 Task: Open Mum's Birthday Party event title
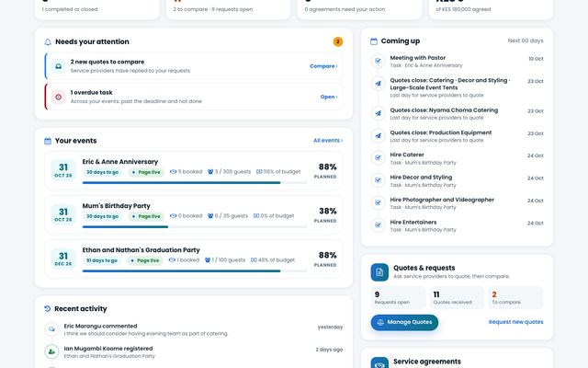coord(117,206)
